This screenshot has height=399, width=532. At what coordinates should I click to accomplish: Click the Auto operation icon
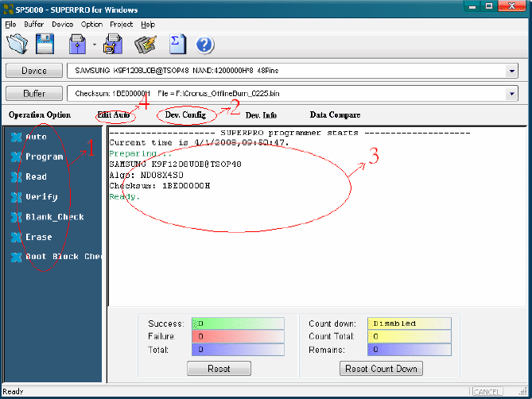coord(16,137)
